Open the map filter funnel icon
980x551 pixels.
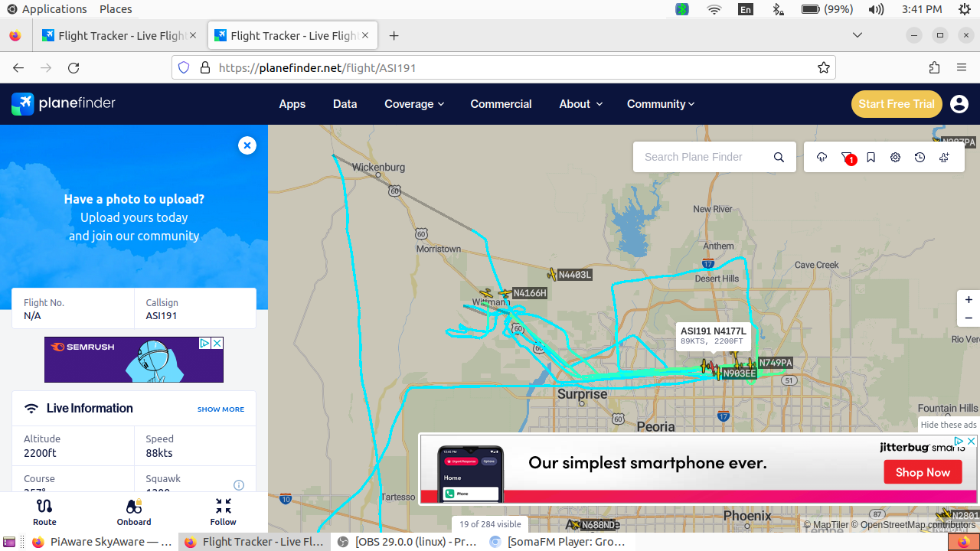(847, 157)
